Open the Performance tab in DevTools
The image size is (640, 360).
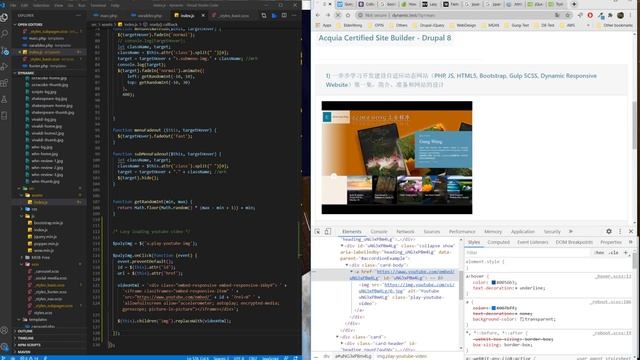(462, 231)
